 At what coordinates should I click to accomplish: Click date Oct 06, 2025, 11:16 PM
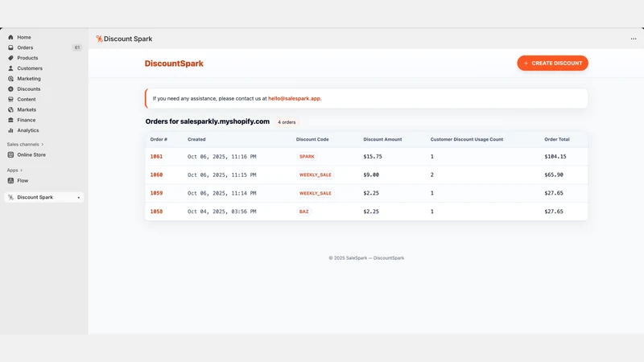click(222, 156)
